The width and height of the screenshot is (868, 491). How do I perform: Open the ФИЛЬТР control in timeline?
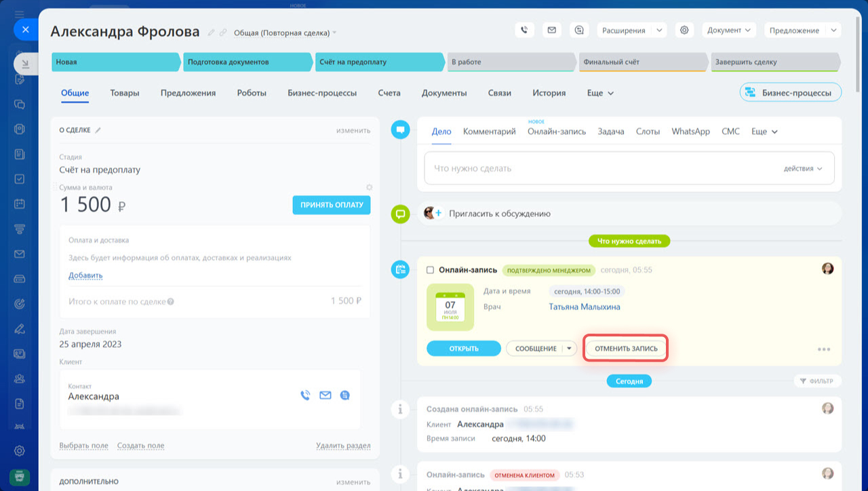click(x=818, y=381)
